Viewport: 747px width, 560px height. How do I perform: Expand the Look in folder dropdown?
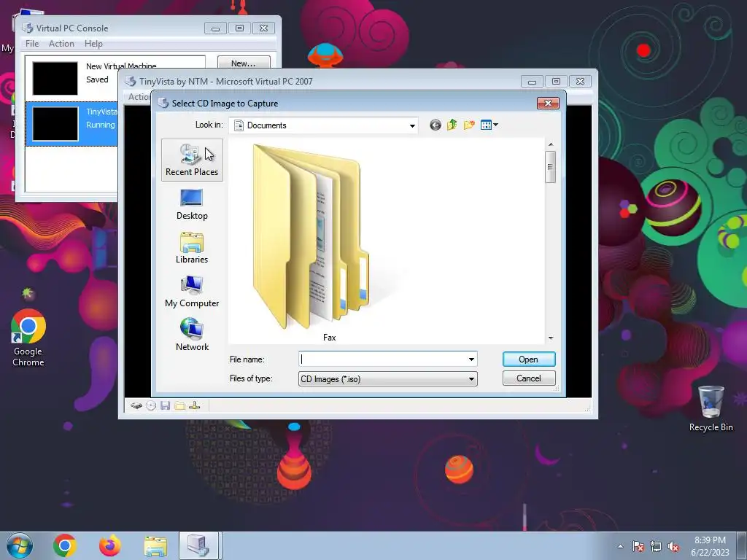pyautogui.click(x=412, y=125)
